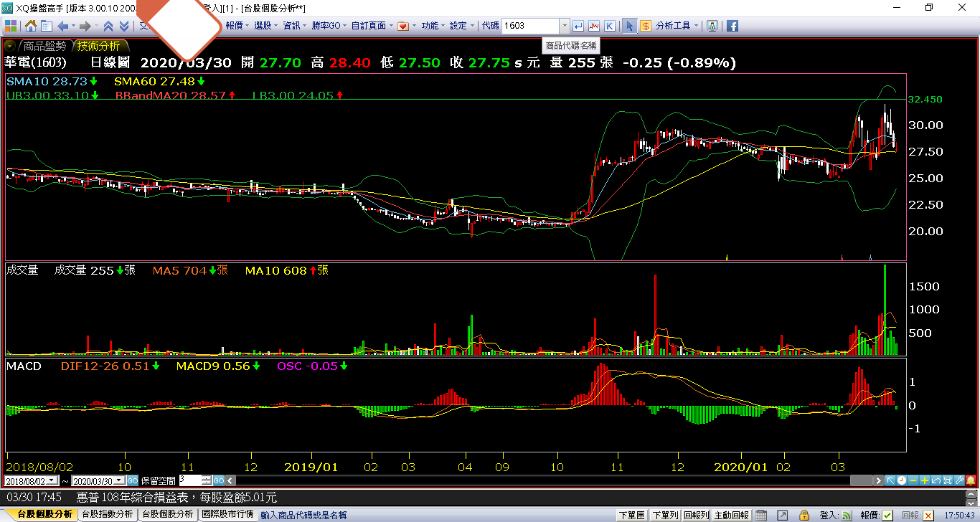Open the 選股 menu

coord(265,26)
